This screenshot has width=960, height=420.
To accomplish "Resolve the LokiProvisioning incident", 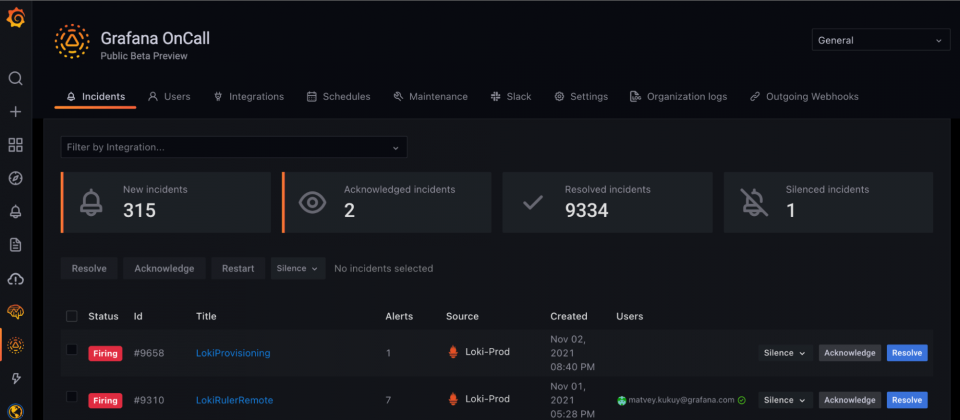I will [907, 353].
